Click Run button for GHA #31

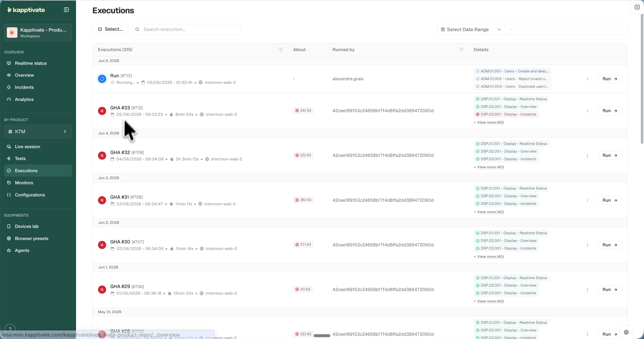[x=610, y=200]
